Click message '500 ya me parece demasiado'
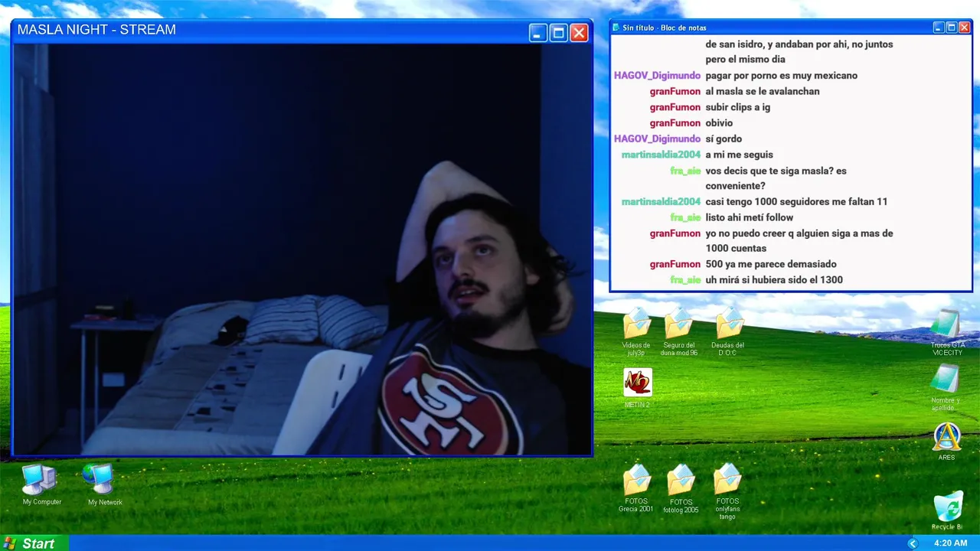 coord(771,264)
